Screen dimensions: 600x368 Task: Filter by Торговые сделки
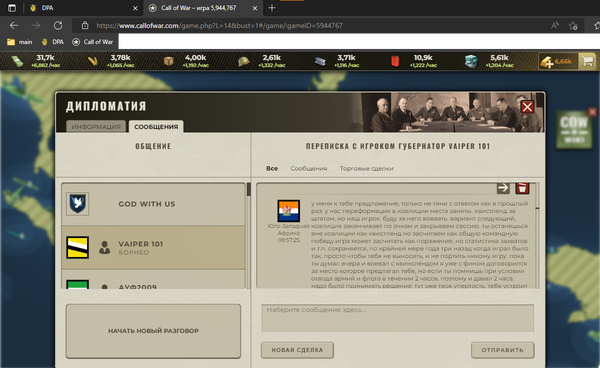366,168
